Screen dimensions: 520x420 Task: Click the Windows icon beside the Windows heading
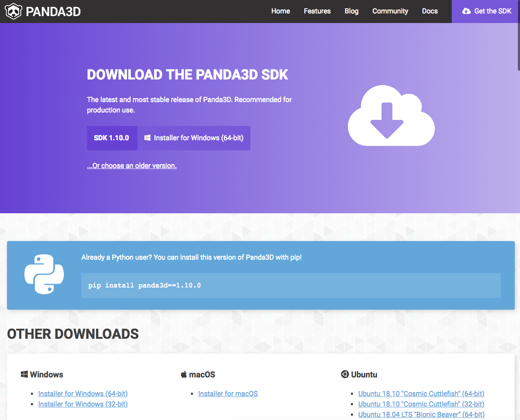click(24, 374)
